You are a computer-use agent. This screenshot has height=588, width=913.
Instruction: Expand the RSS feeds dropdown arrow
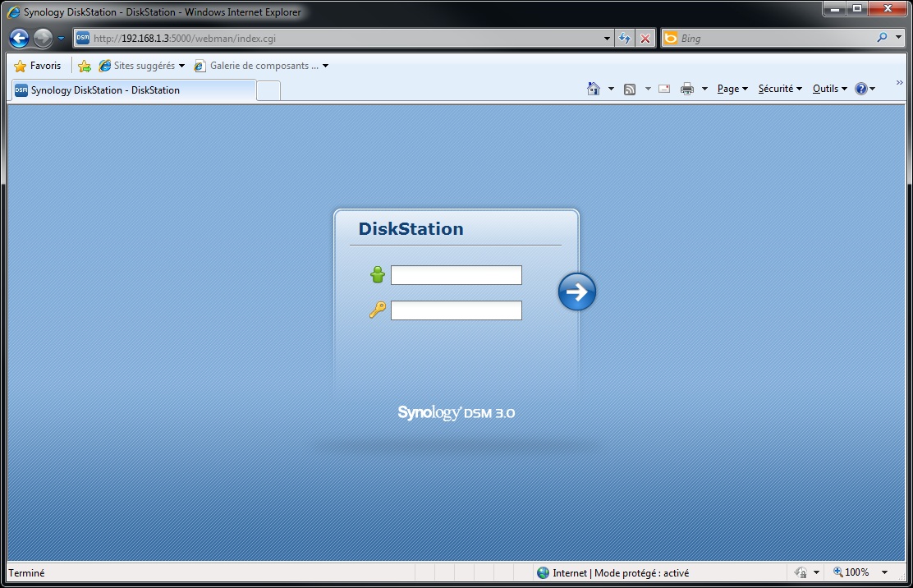coord(648,89)
